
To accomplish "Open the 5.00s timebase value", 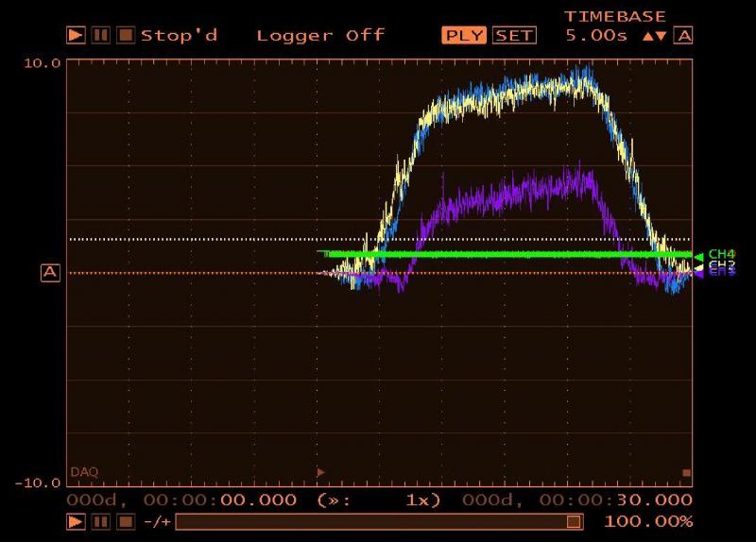I will click(x=596, y=35).
